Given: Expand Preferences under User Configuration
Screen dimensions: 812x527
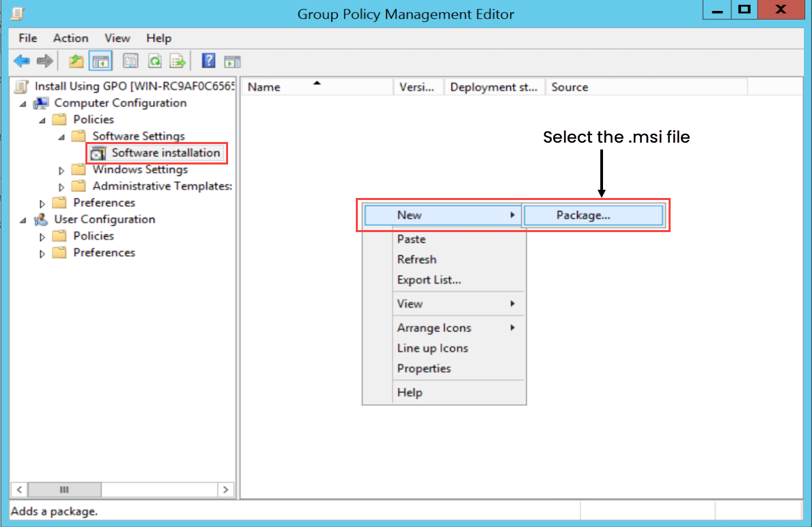Looking at the screenshot, I should click(43, 253).
